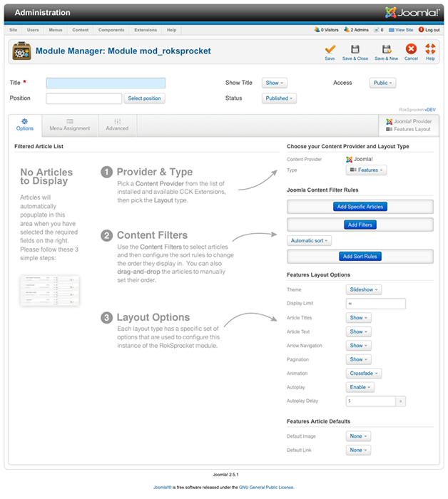The image size is (448, 499).
Task: Click the gear icon on the Options tab
Action: coord(24,121)
